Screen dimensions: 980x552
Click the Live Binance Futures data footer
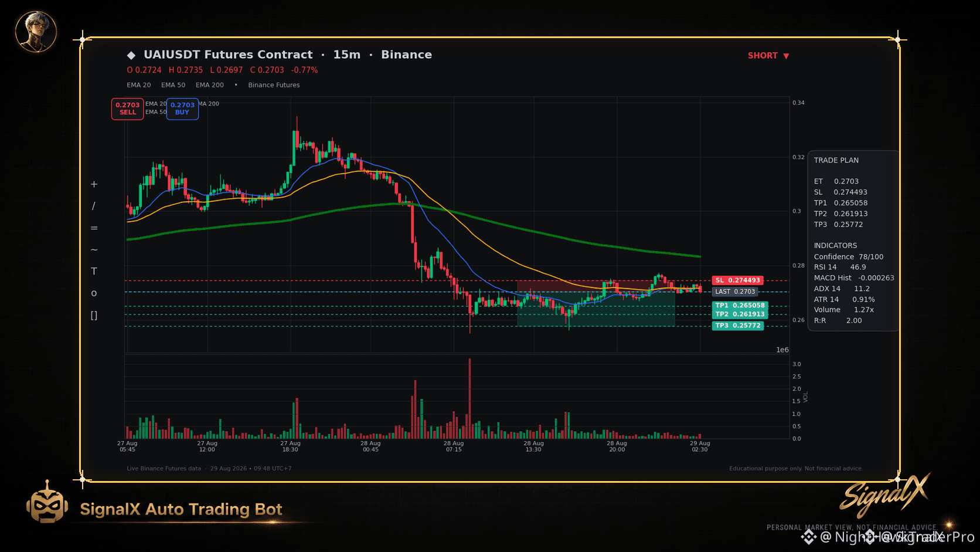click(x=164, y=469)
